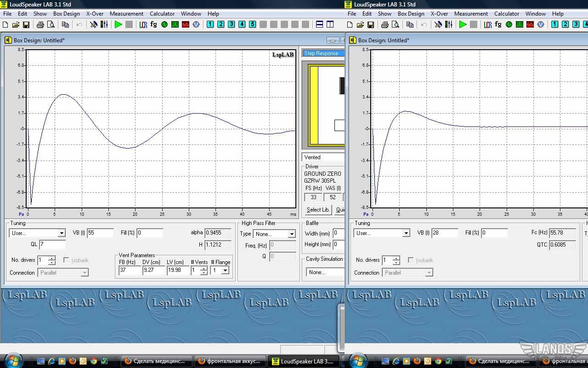588x368 pixels.
Task: Toggle Isobarik checkbox in right window
Action: pyautogui.click(x=411, y=260)
